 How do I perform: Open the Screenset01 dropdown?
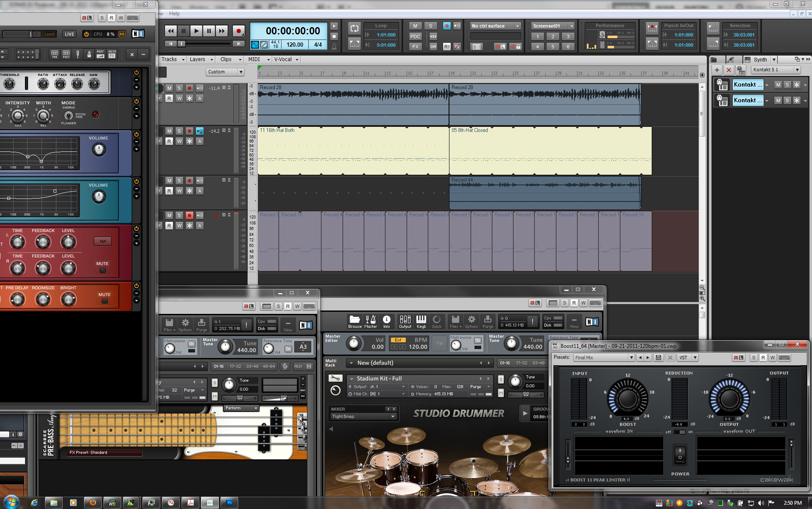click(553, 26)
